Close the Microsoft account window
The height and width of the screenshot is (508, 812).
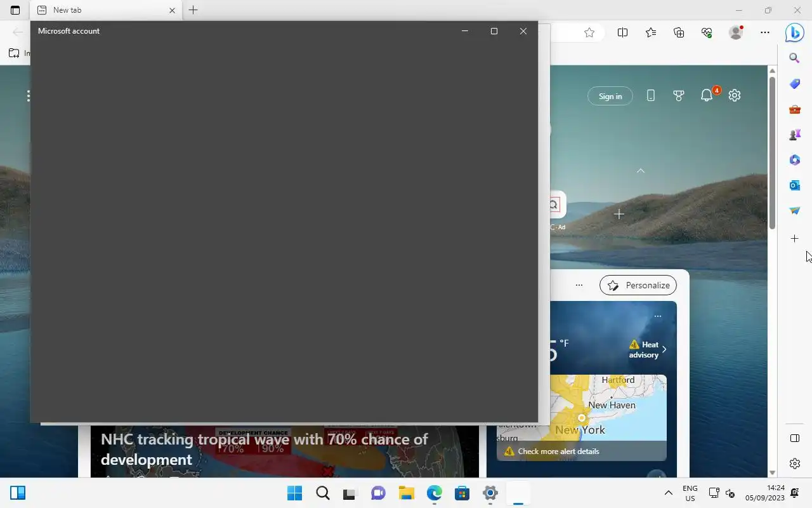coord(523,31)
